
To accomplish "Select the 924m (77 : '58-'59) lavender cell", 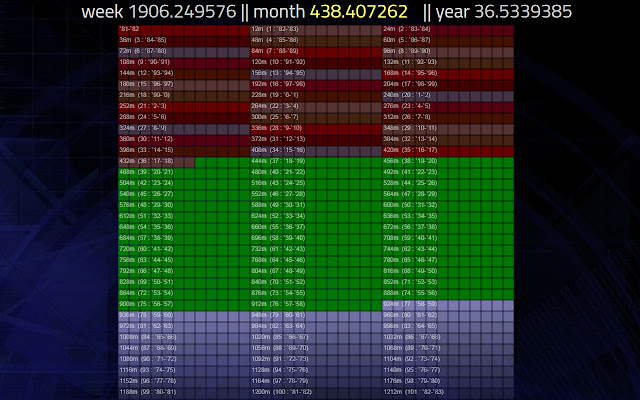I will click(x=448, y=304).
